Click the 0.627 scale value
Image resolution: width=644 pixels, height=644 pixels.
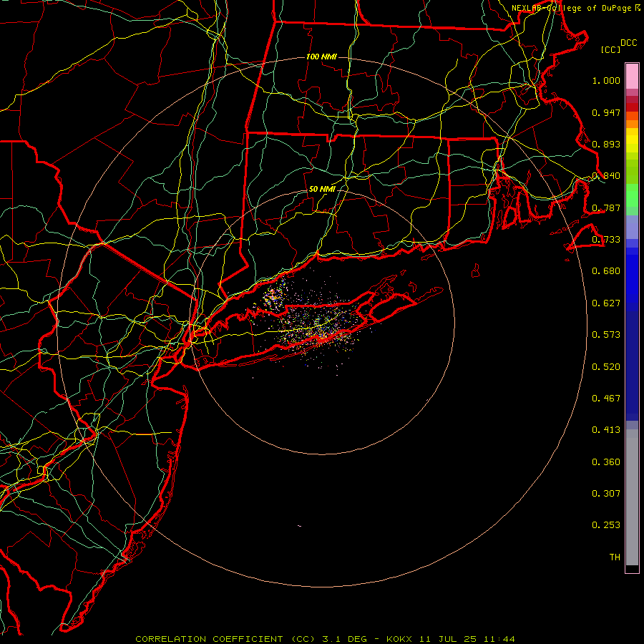tap(606, 303)
